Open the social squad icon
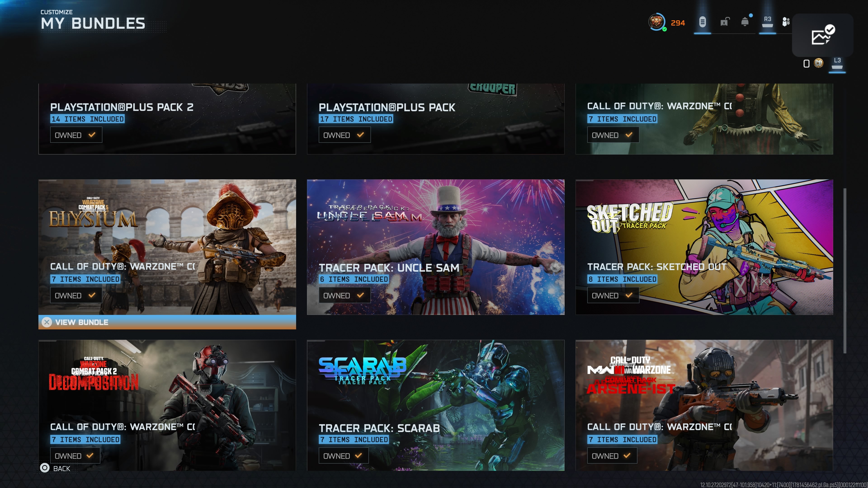 (786, 22)
